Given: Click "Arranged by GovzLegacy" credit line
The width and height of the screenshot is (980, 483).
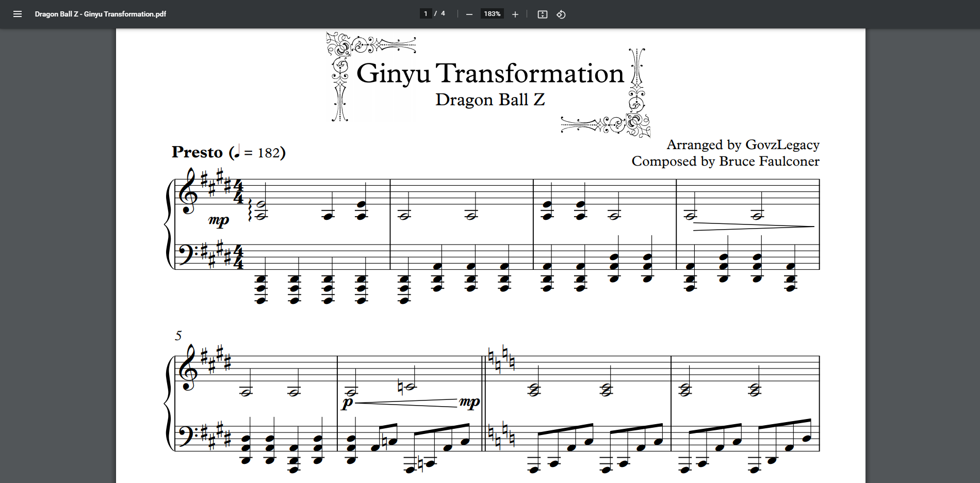Looking at the screenshot, I should click(743, 145).
